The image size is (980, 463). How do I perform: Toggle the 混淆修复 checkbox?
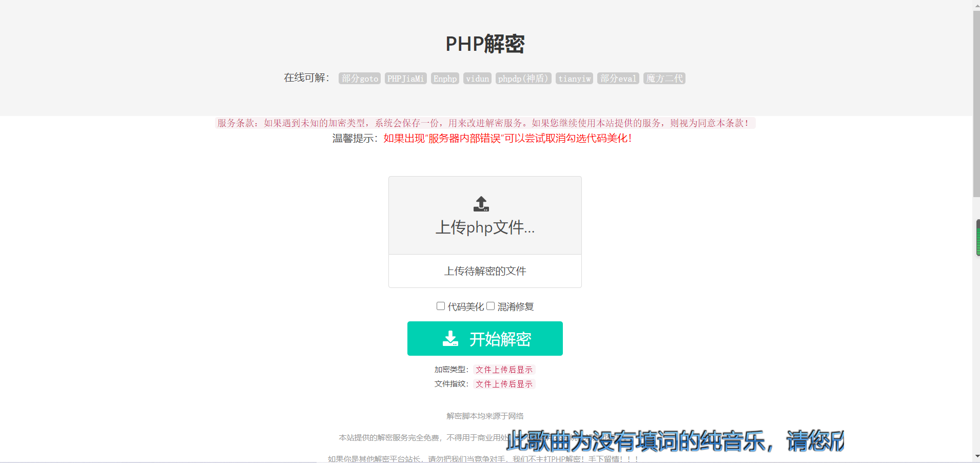491,306
